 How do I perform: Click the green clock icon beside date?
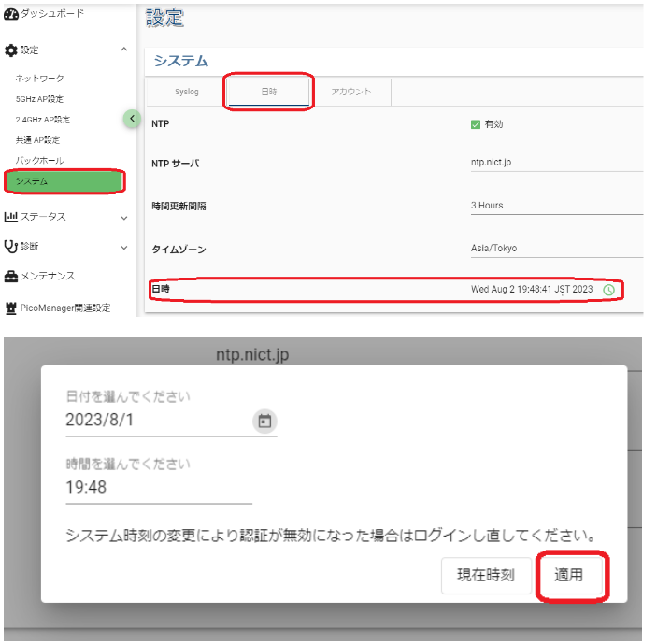pos(608,290)
